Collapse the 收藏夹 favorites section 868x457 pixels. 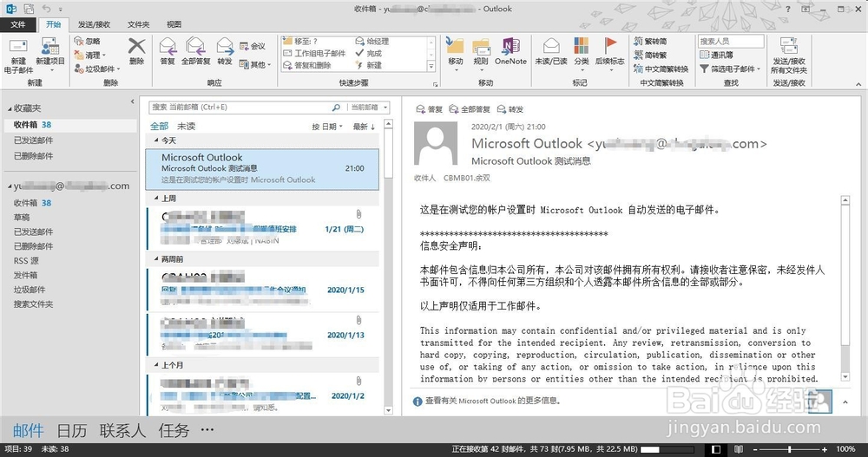(10, 109)
